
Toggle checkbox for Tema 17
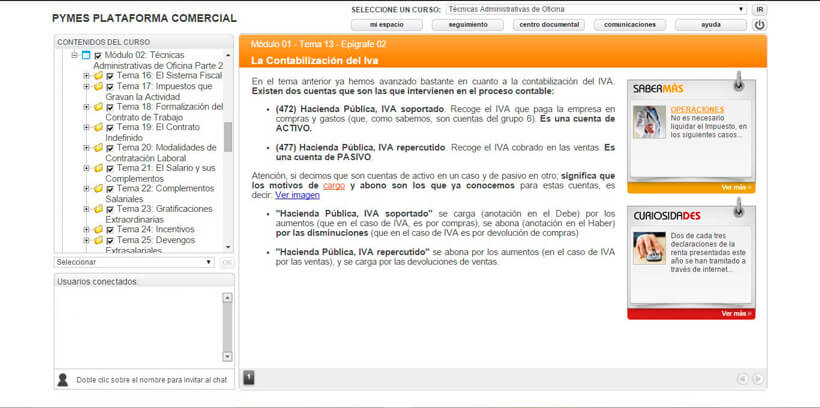pyautogui.click(x=110, y=87)
